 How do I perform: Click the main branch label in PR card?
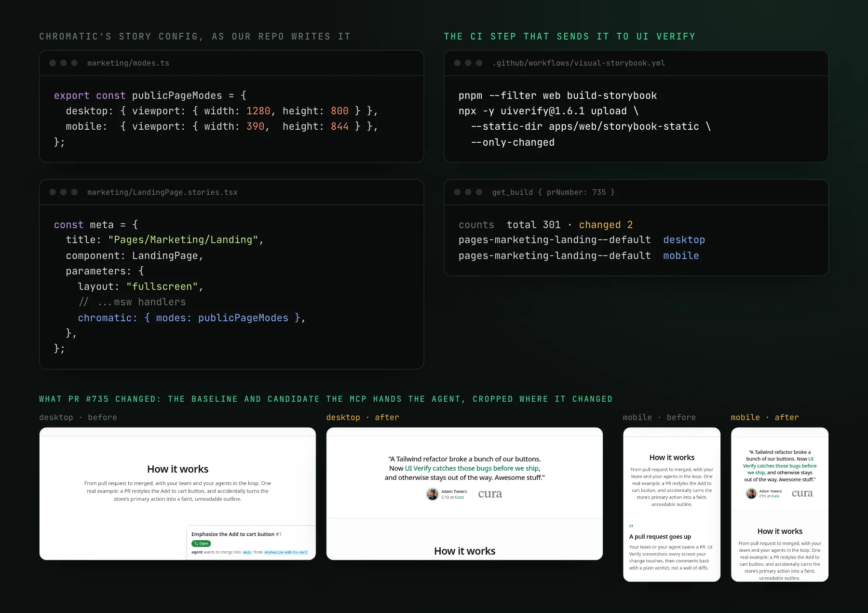point(247,552)
